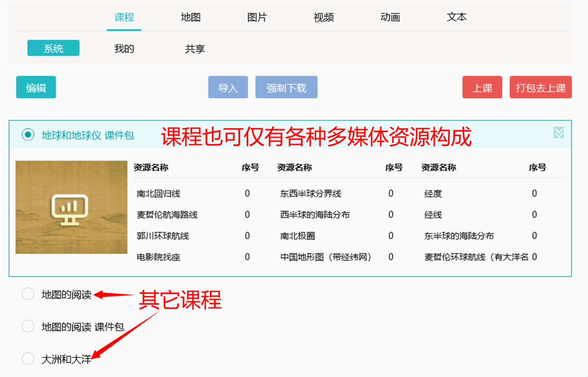This screenshot has width=588, height=377.
Task: Click the 打包去上课 button
Action: [540, 87]
